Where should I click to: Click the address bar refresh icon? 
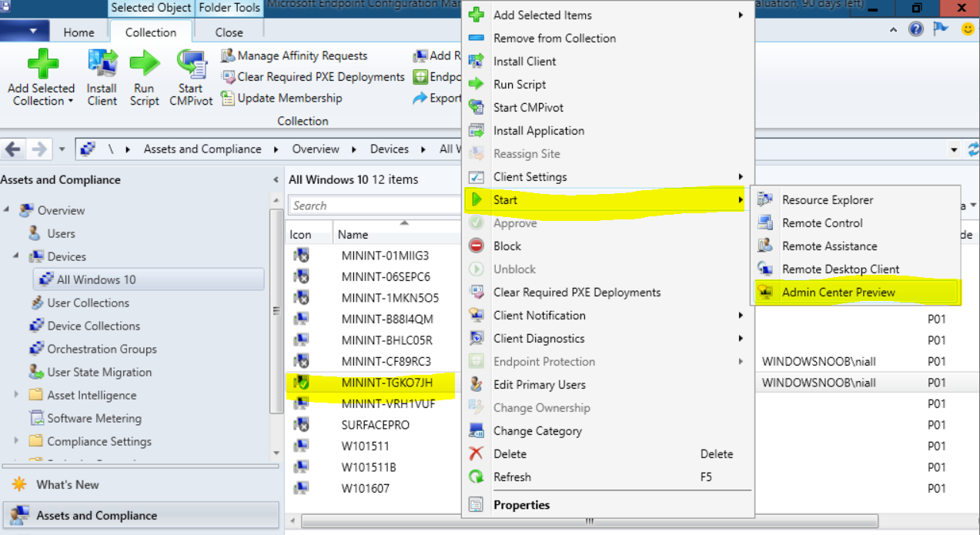[973, 149]
